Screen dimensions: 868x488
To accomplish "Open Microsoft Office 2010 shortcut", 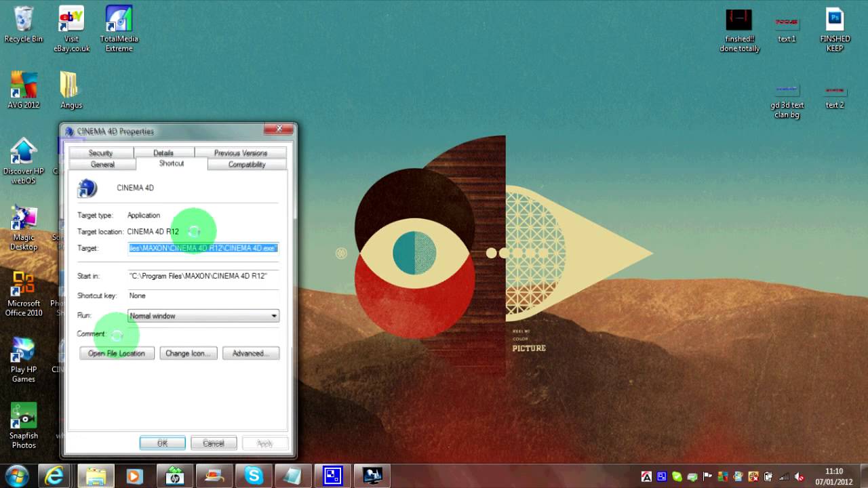I will point(23,294).
